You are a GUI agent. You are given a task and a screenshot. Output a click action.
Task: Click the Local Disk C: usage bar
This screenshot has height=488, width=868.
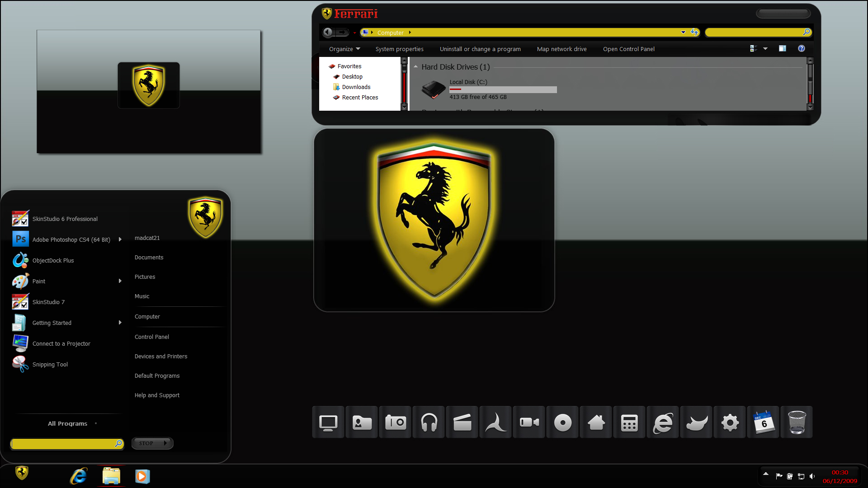pos(503,89)
